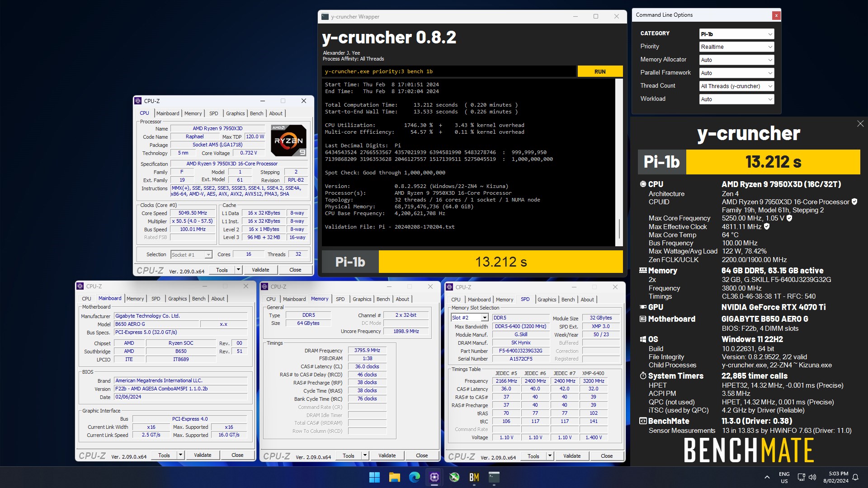Screen dimensions: 868x488
Task: Click the yellow RUN button
Action: pos(600,71)
